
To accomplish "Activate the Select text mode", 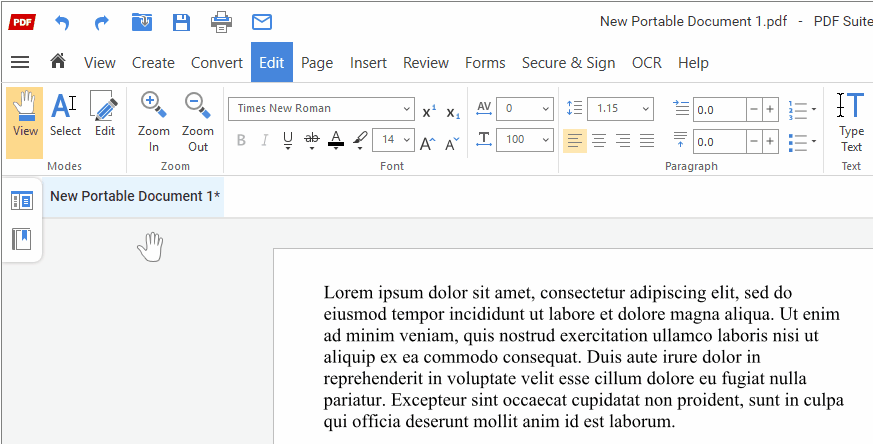I will (x=65, y=114).
